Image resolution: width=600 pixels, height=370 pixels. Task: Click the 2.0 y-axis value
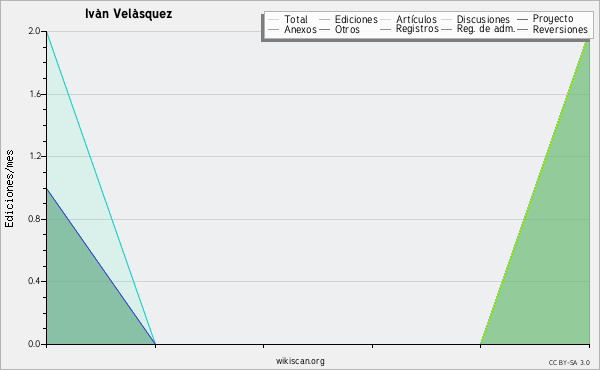34,31
